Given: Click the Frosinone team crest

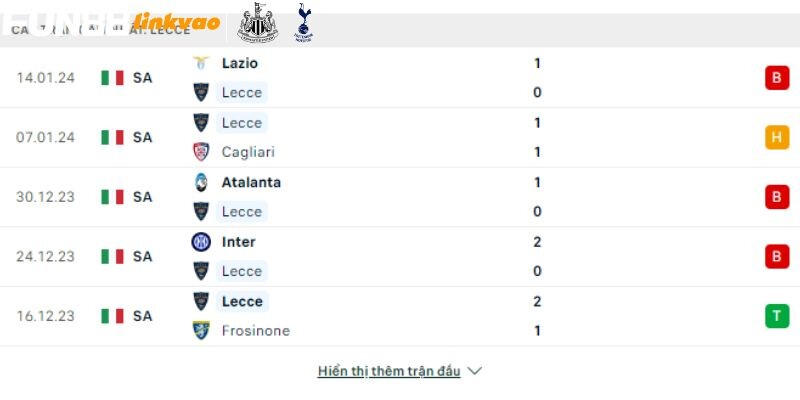Looking at the screenshot, I should point(201,331).
